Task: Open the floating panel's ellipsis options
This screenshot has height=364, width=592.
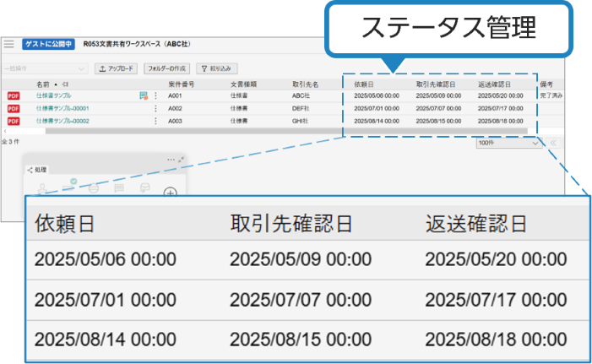Action: click(171, 160)
